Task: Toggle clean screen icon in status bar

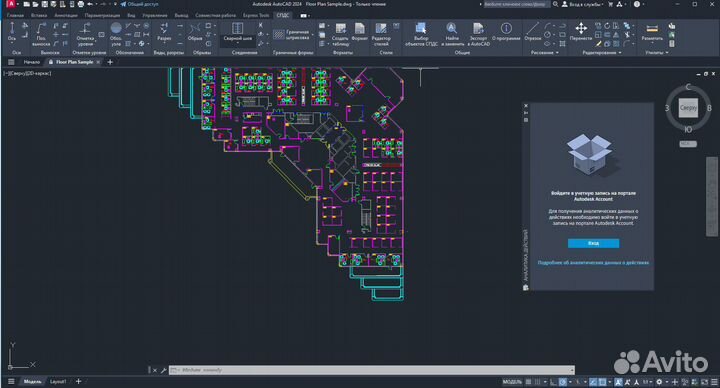Action: click(705, 382)
